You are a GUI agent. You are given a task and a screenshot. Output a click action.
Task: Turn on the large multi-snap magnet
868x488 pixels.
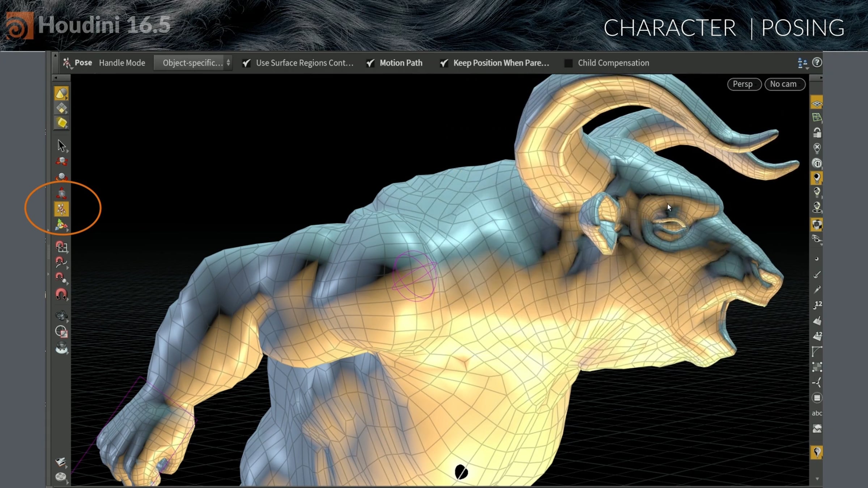tap(61, 294)
